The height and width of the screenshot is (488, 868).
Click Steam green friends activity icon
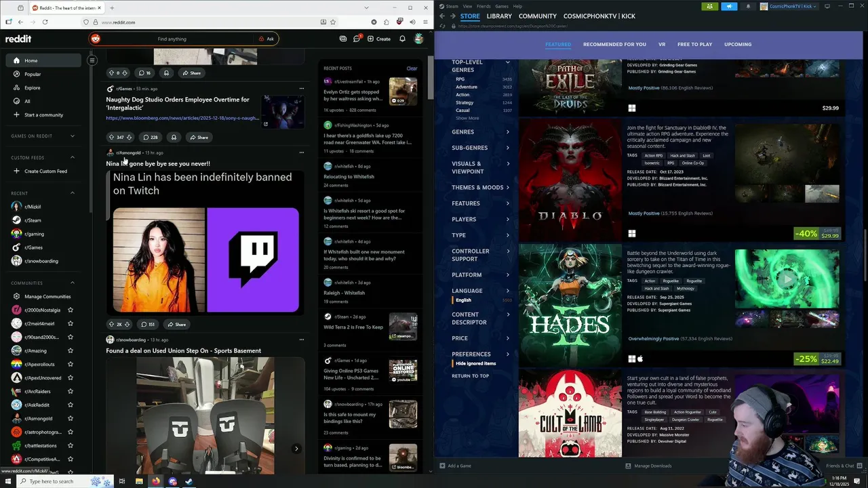(x=709, y=6)
